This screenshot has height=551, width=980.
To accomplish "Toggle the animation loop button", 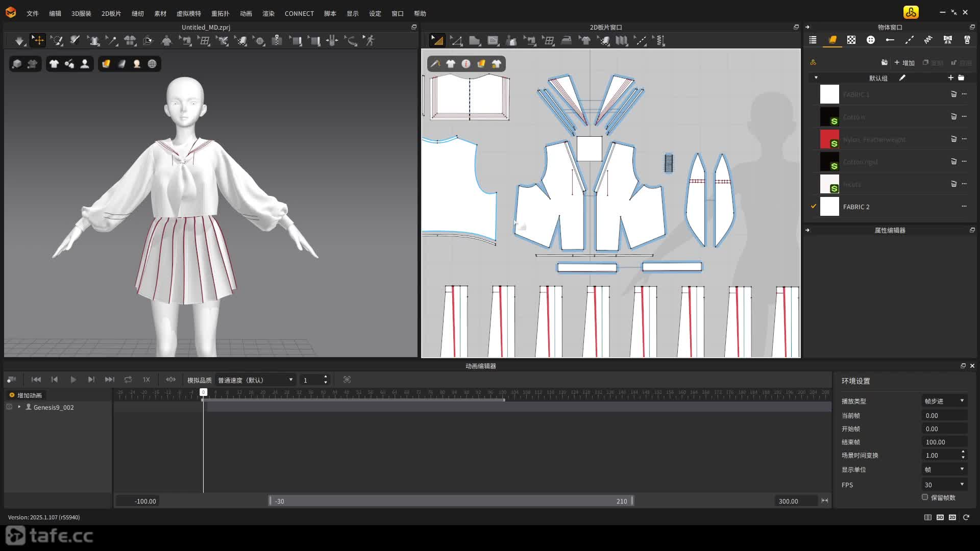I will pyautogui.click(x=128, y=380).
